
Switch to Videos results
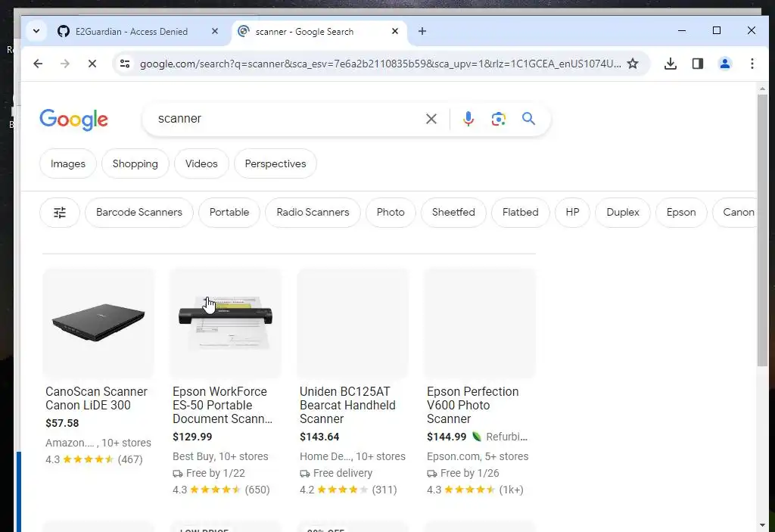(201, 163)
